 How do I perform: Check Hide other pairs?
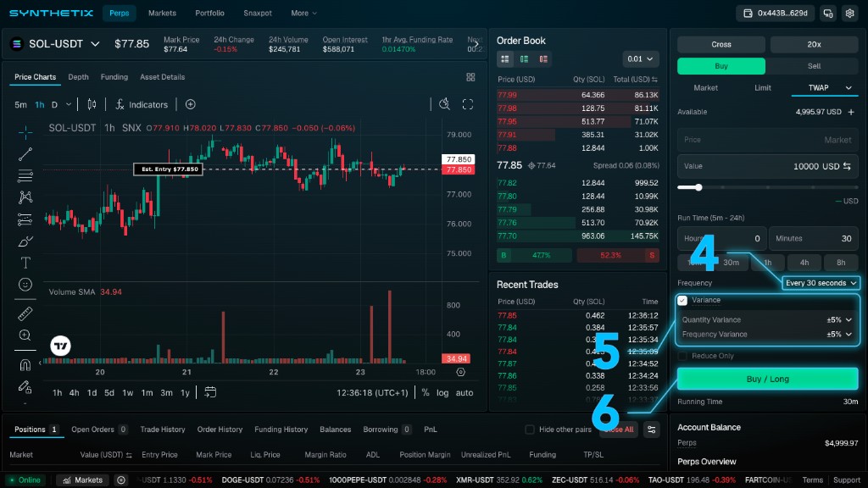coord(530,430)
